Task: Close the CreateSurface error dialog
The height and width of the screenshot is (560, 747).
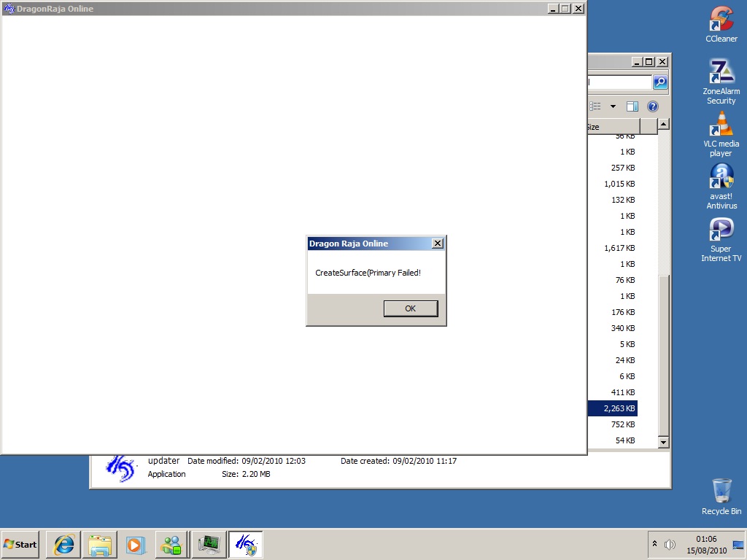Action: pyautogui.click(x=437, y=244)
